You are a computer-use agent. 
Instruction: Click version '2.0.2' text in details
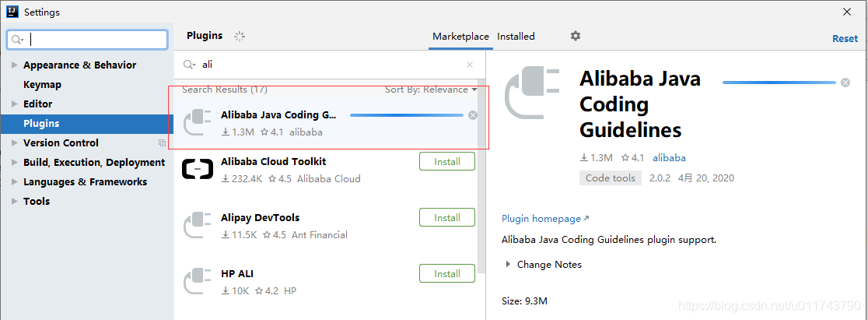point(660,178)
